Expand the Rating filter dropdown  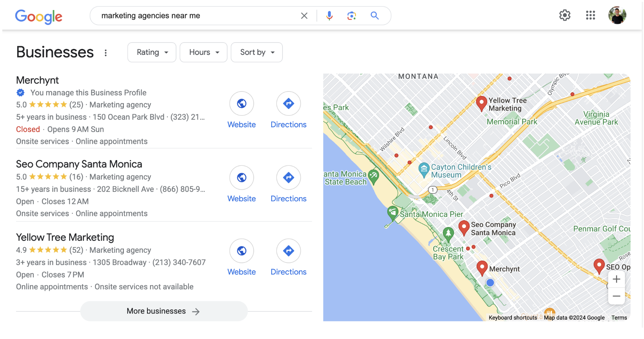[152, 52]
